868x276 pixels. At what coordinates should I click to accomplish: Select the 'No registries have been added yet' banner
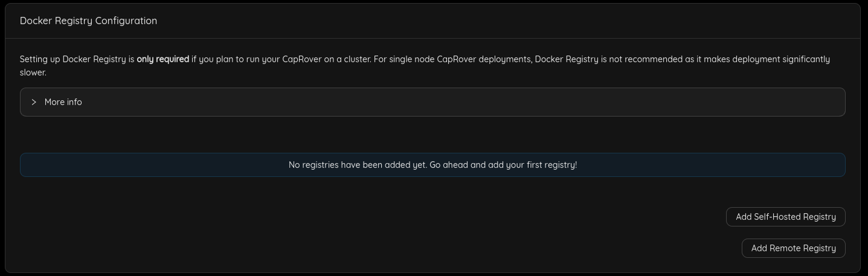(432, 165)
